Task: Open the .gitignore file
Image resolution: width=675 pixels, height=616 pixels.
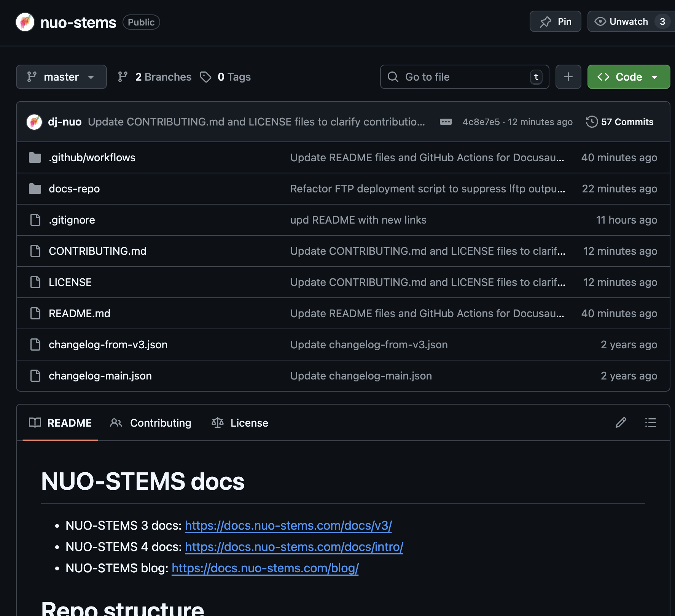Action: pyautogui.click(x=72, y=220)
